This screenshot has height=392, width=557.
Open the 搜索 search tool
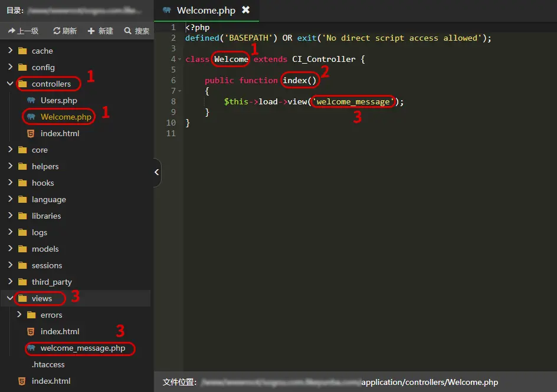136,31
